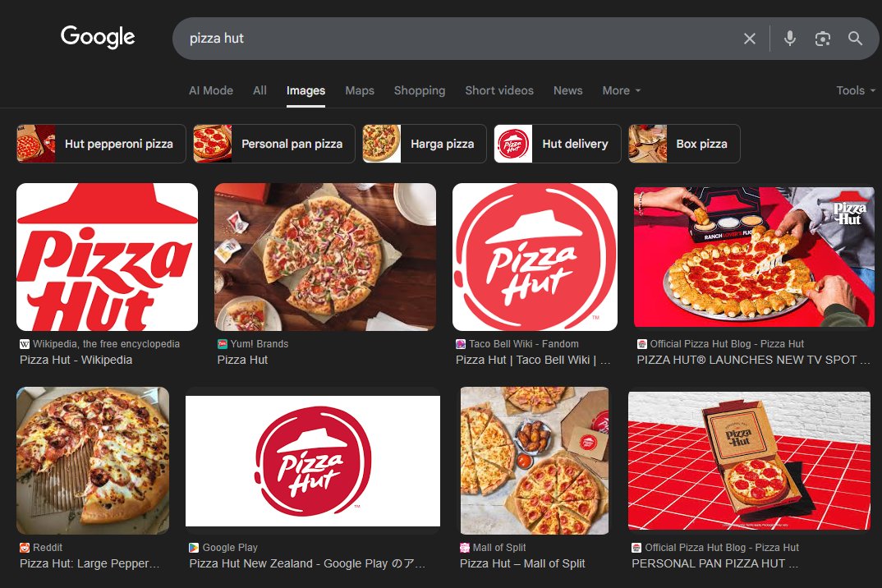Open the cheesy bites pizza TV spot image

point(754,257)
